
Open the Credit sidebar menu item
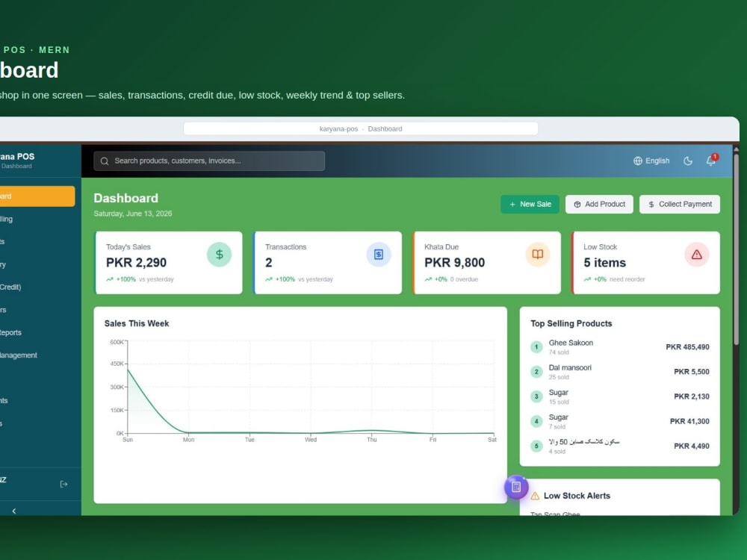point(37,287)
